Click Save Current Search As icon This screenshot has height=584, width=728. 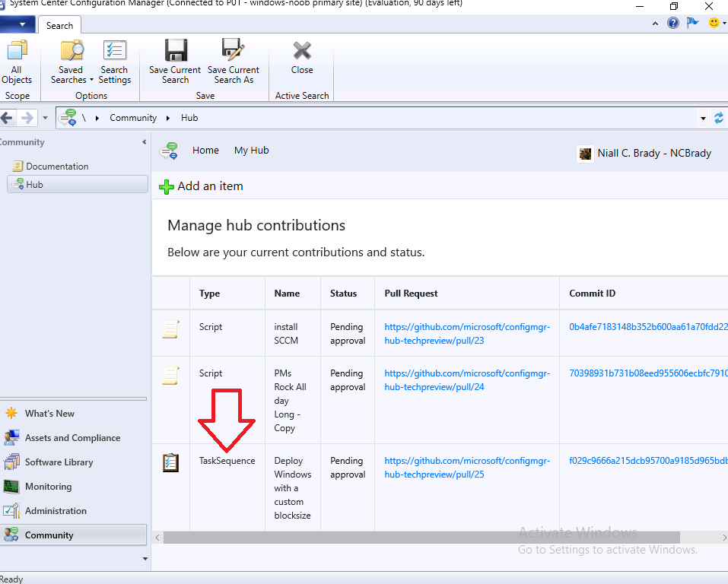click(x=233, y=50)
